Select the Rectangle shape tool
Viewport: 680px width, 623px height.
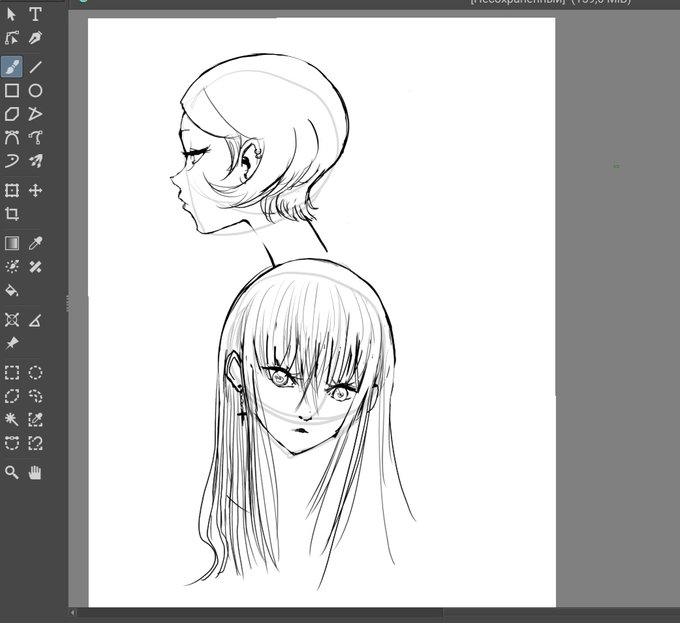coord(12,91)
